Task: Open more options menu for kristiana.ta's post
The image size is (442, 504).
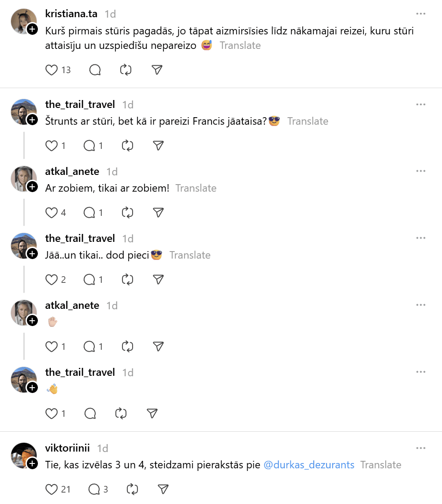Action: [x=421, y=14]
